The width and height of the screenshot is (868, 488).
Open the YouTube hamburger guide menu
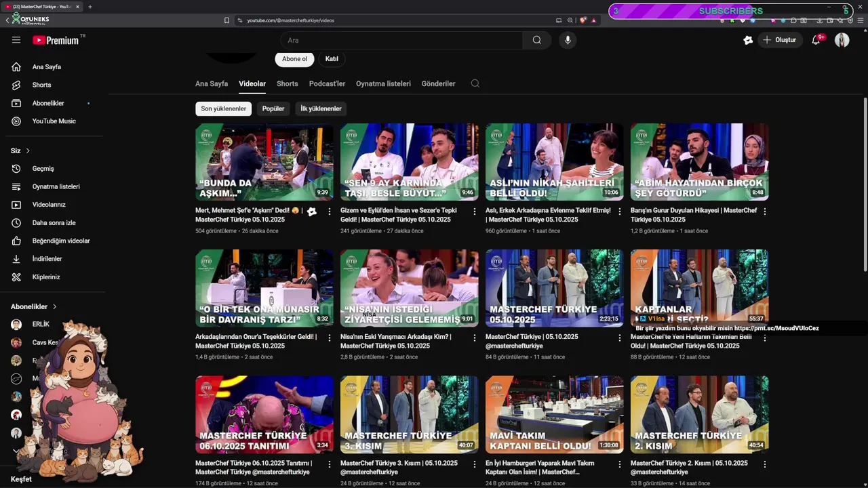[16, 40]
